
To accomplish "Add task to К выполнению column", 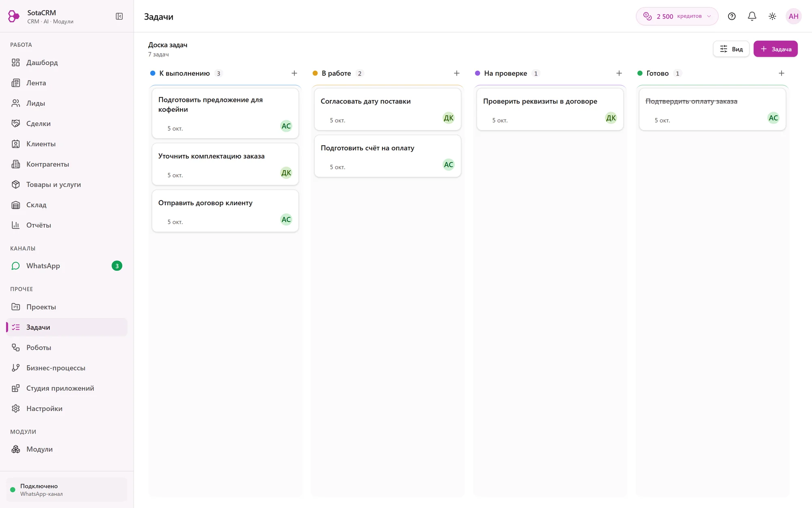I will pos(294,73).
